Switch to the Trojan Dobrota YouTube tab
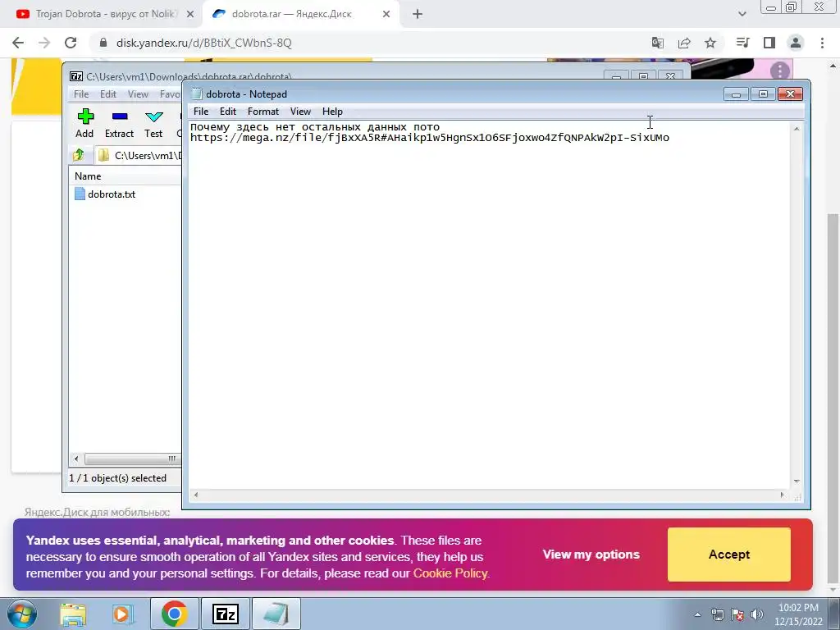Image resolution: width=840 pixels, height=630 pixels. tap(104, 14)
